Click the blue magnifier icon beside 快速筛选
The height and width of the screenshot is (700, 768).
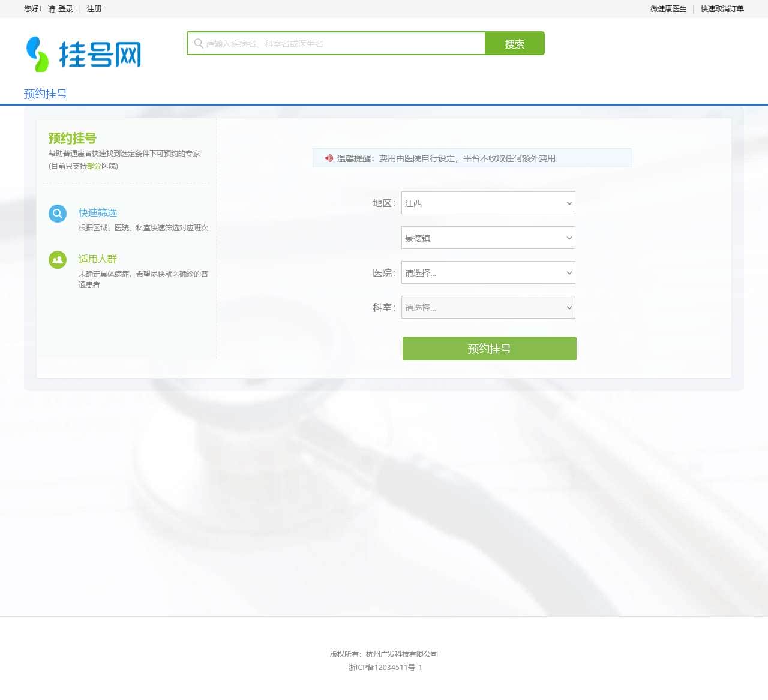coord(57,213)
